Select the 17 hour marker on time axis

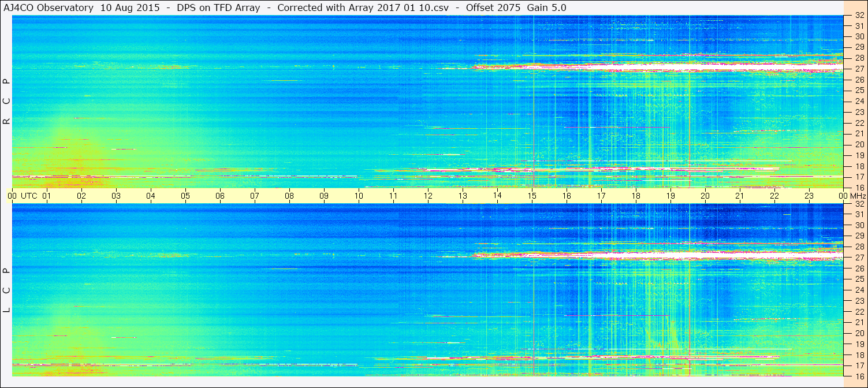(x=601, y=196)
